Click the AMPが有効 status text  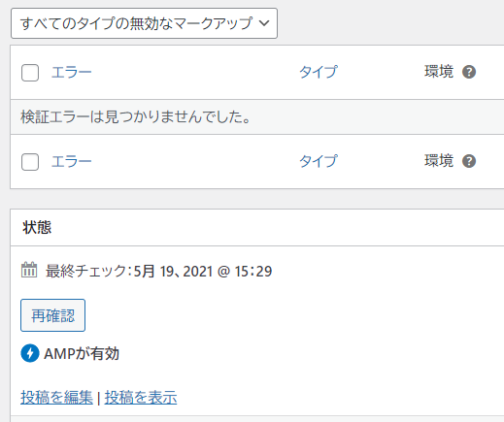click(x=82, y=353)
